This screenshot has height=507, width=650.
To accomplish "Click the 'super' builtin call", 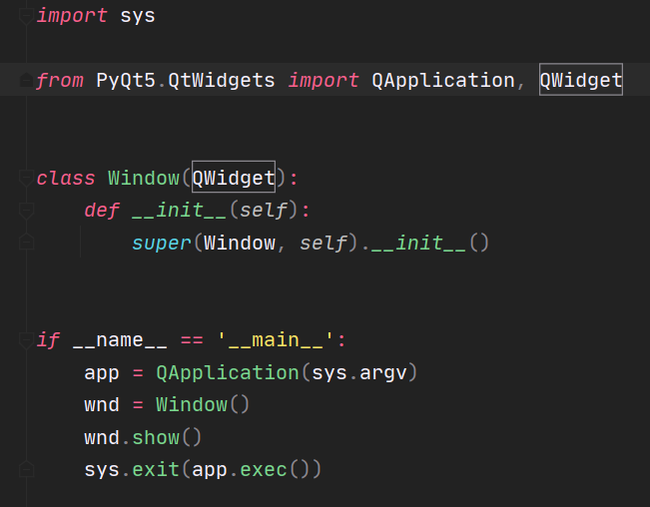I will [162, 243].
